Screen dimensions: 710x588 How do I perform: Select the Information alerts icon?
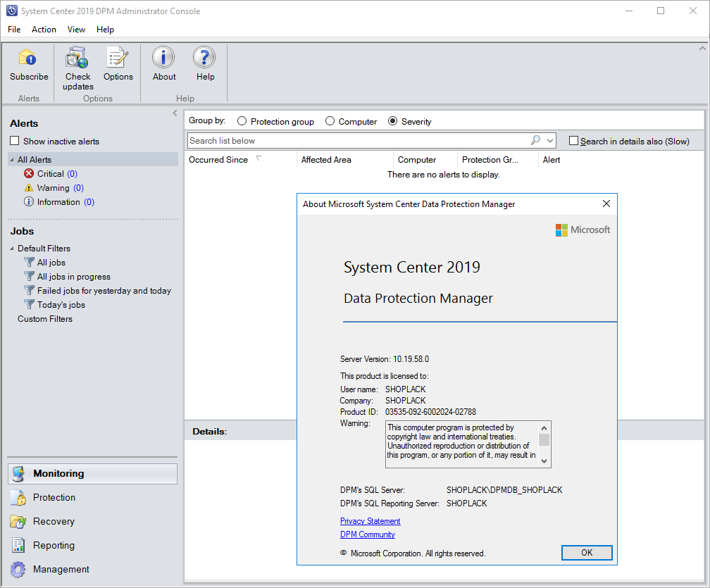click(x=29, y=202)
